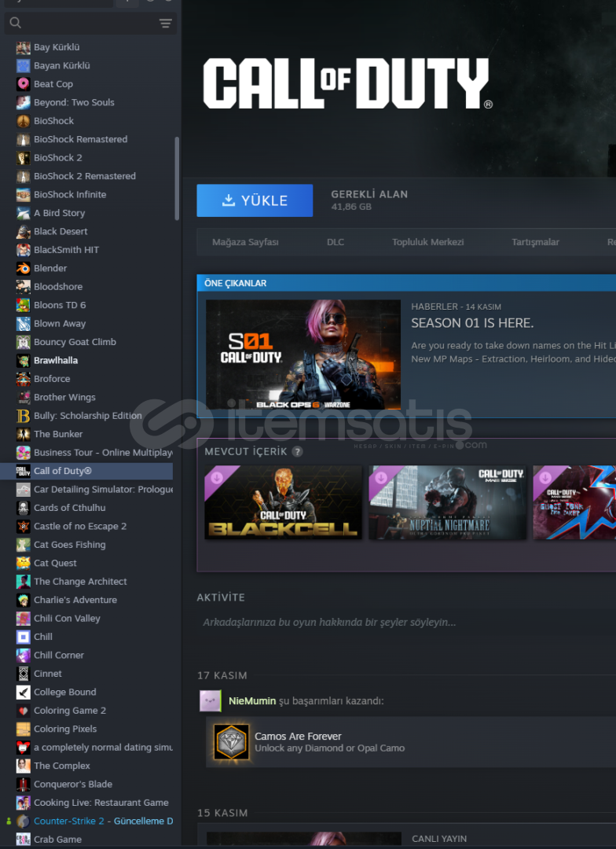Screen dimensions: 616x849
Task: Click the Cards of Cthulhu icon
Action: [24, 507]
